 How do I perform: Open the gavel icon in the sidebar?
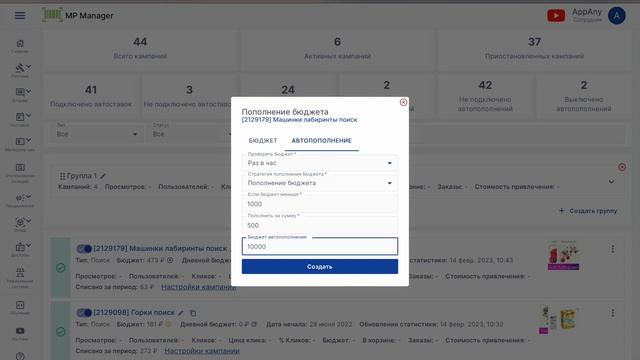[20, 68]
